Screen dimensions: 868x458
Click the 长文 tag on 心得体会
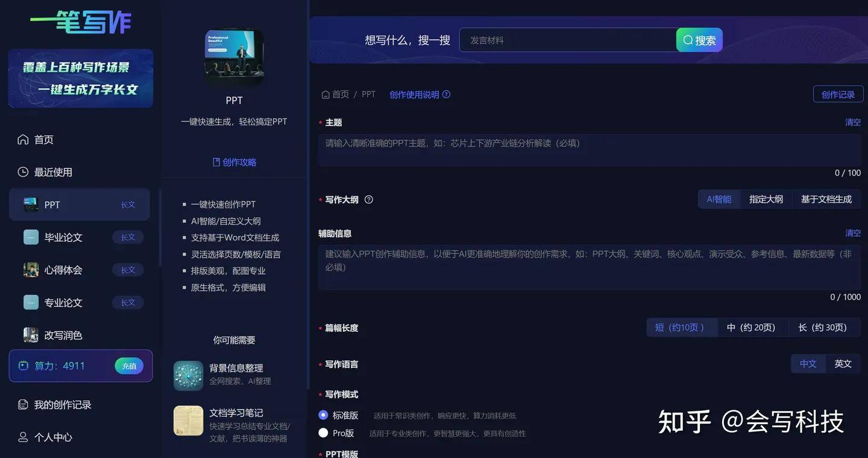coord(128,270)
